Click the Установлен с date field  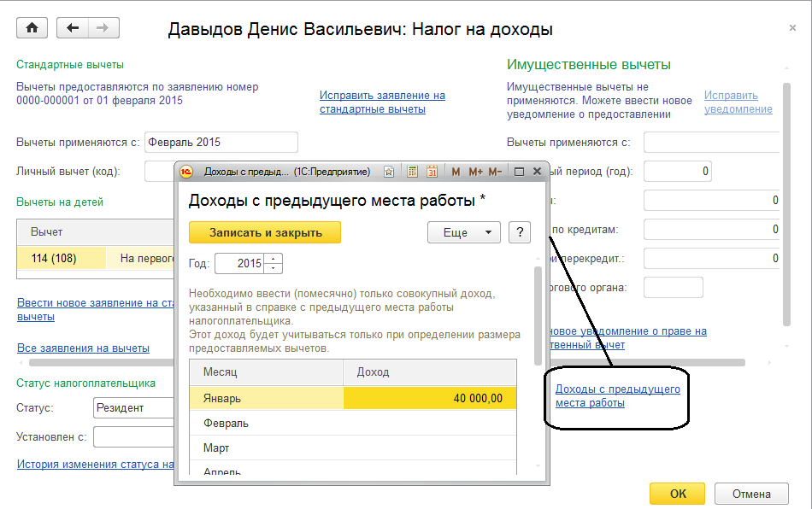point(133,436)
